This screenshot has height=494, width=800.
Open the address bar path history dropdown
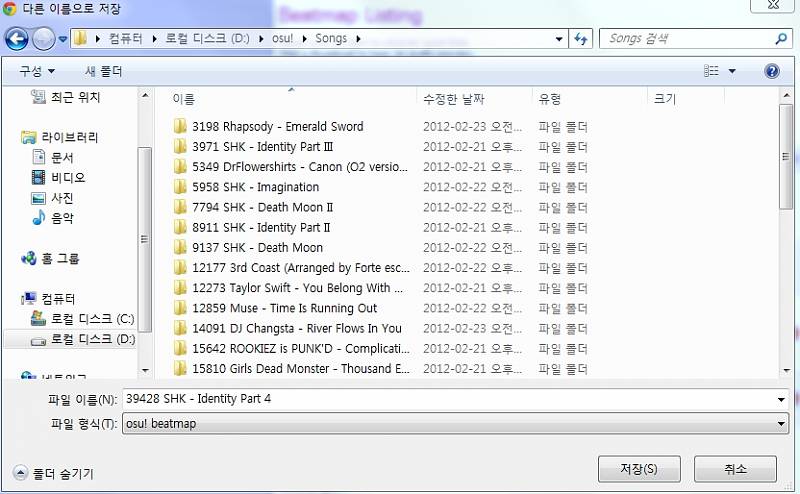(559, 39)
